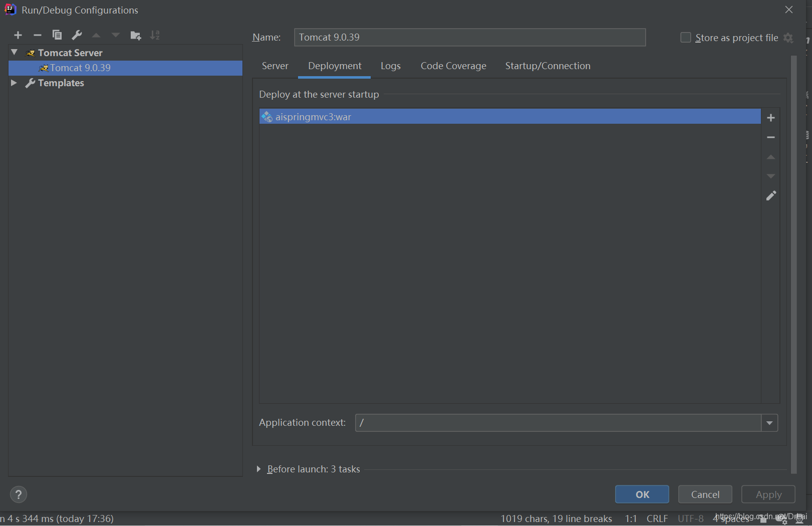The height and width of the screenshot is (526, 812).
Task: Focus the Application context text field
Action: [559, 423]
